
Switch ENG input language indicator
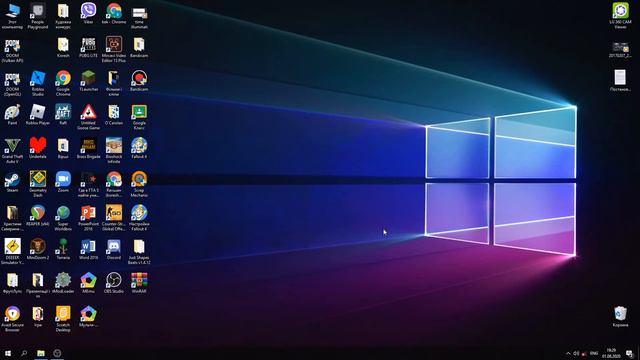click(x=594, y=353)
